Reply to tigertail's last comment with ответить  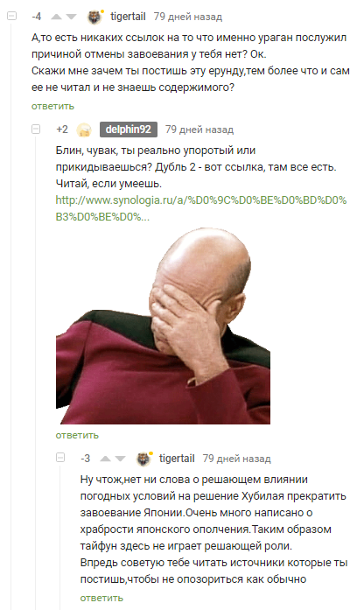(101, 598)
